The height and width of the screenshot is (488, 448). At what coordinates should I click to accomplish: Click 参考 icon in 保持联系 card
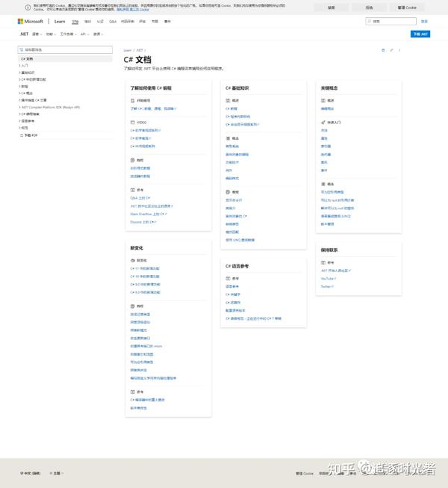pos(323,262)
